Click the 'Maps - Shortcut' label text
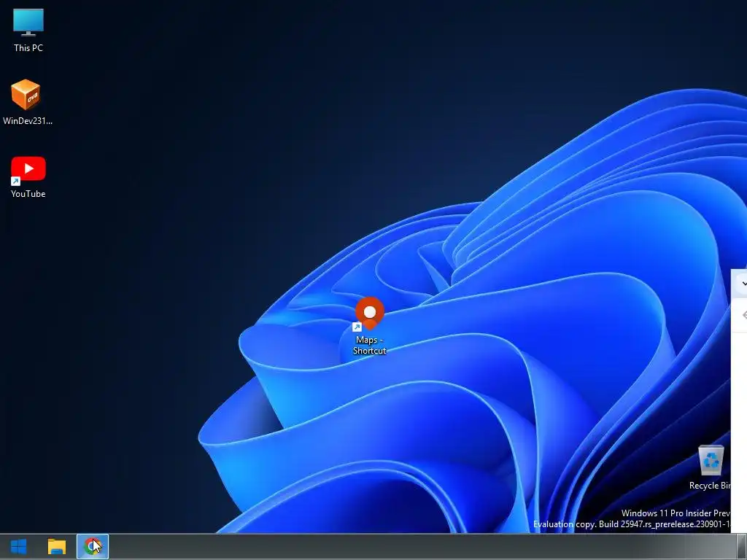Viewport: 747px width, 560px height. tap(369, 345)
